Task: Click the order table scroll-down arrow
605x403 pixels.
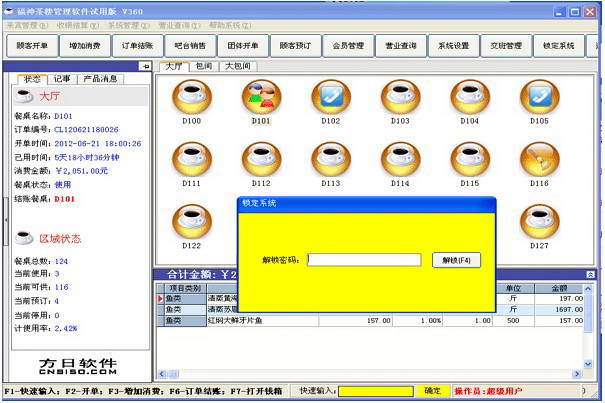Action: click(x=588, y=364)
